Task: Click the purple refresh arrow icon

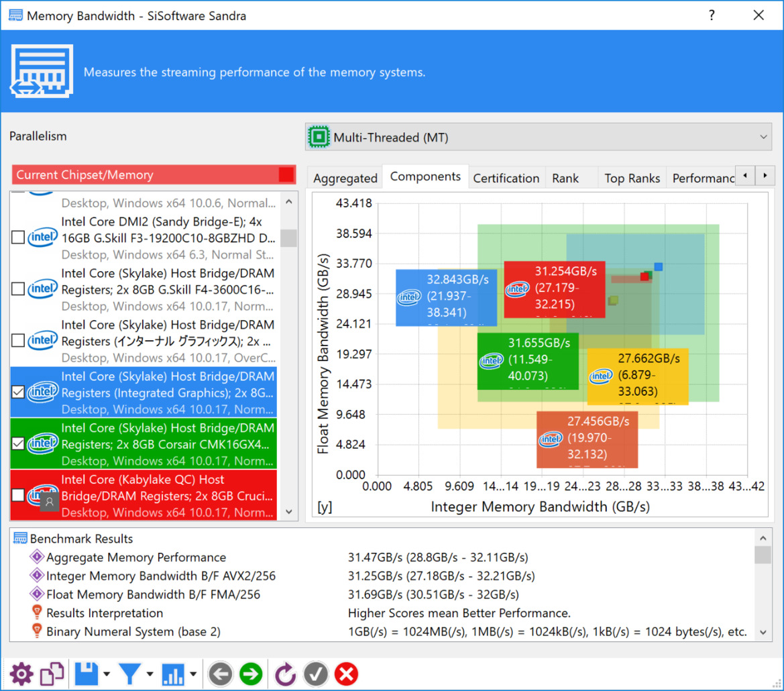Action: coord(285,674)
